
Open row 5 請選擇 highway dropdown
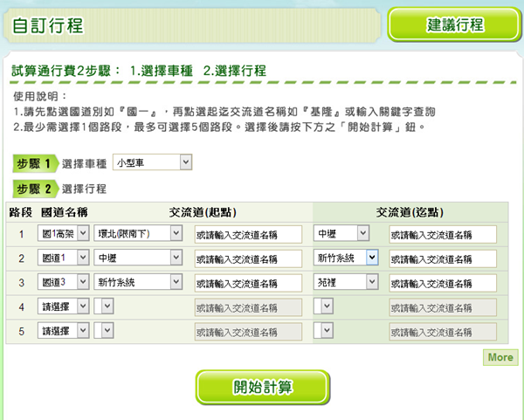63,330
